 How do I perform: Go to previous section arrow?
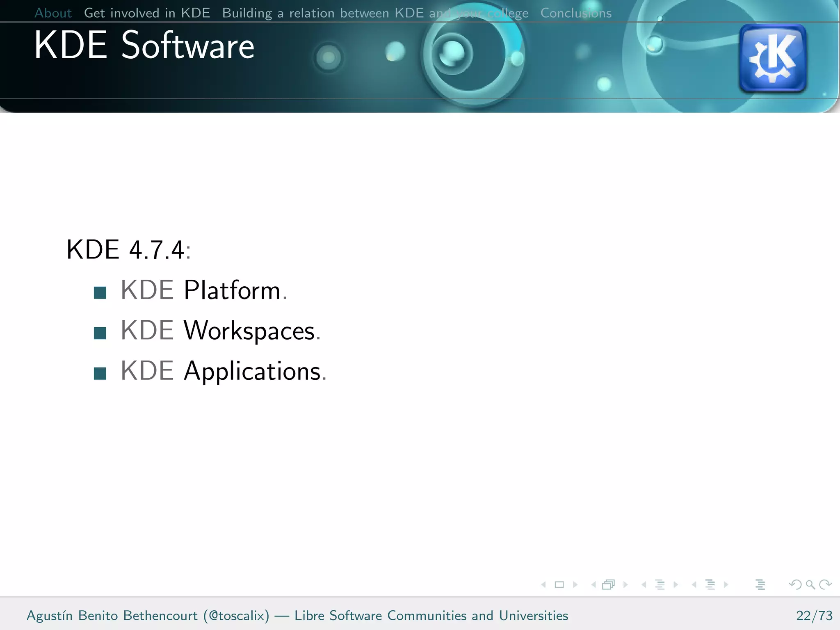(x=694, y=584)
